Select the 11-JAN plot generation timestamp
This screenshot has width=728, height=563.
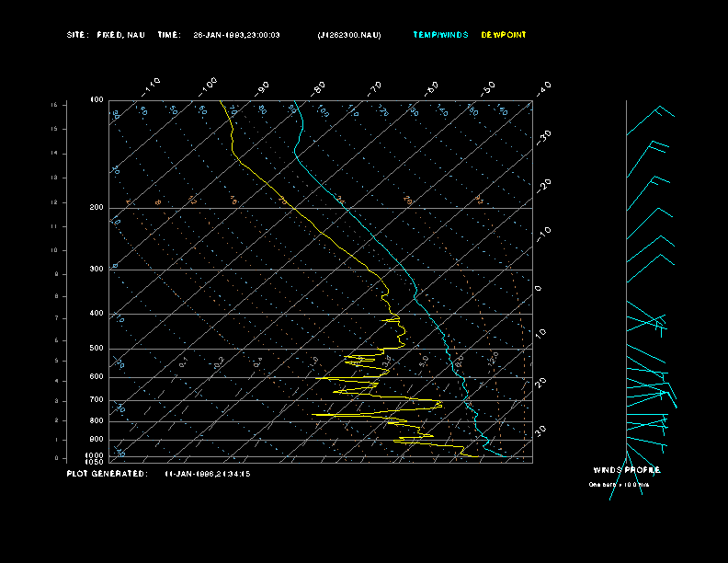click(208, 474)
